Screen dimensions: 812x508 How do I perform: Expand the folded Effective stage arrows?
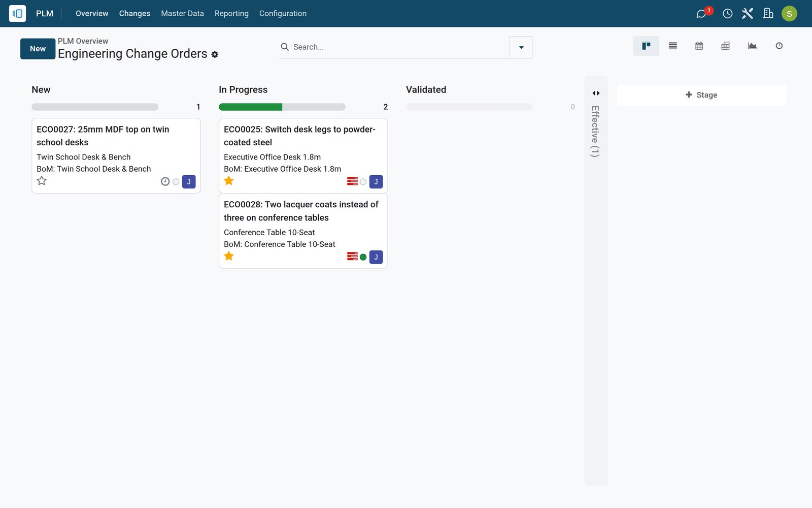596,93
